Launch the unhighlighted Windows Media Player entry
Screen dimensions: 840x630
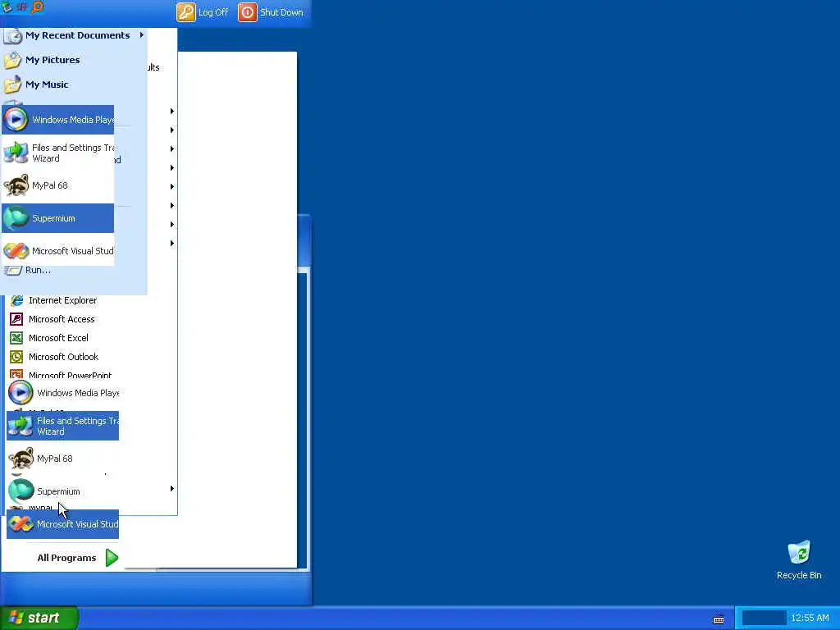point(63,393)
